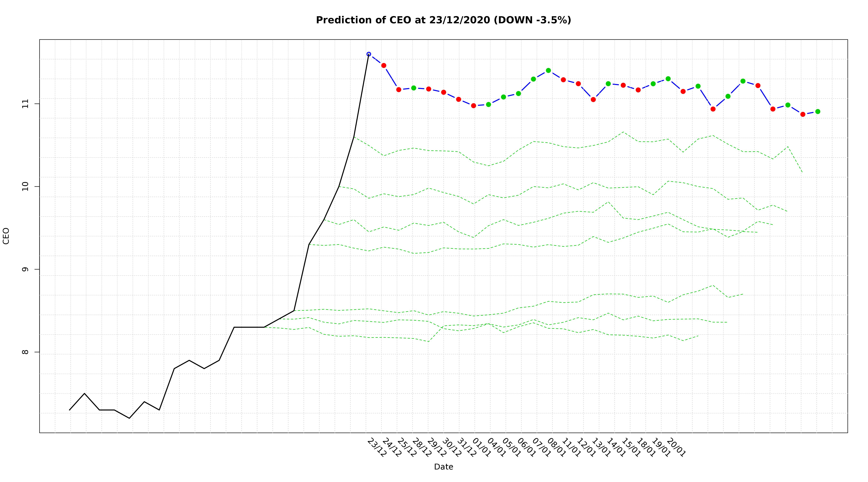
Task: Click the first red dot above 24/12
Action: click(x=384, y=65)
